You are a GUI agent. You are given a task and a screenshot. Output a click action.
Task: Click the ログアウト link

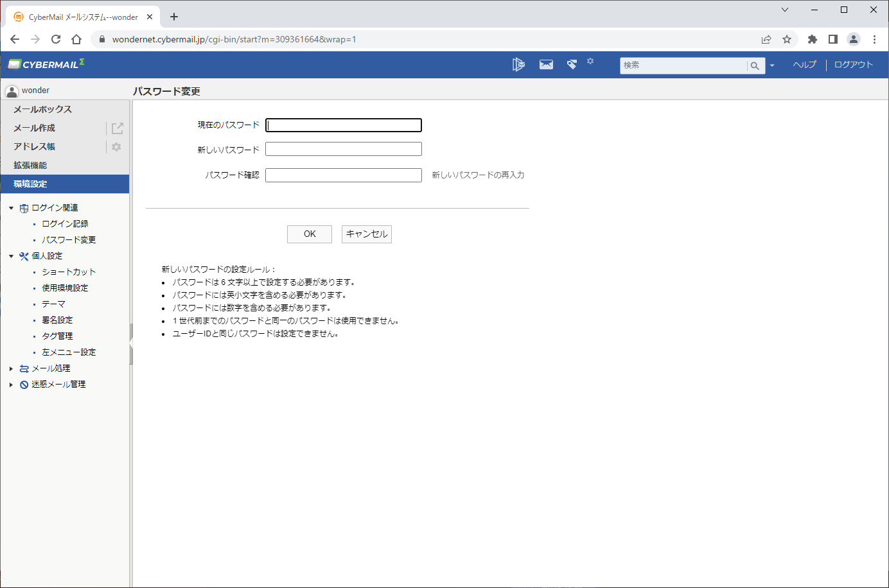854,65
